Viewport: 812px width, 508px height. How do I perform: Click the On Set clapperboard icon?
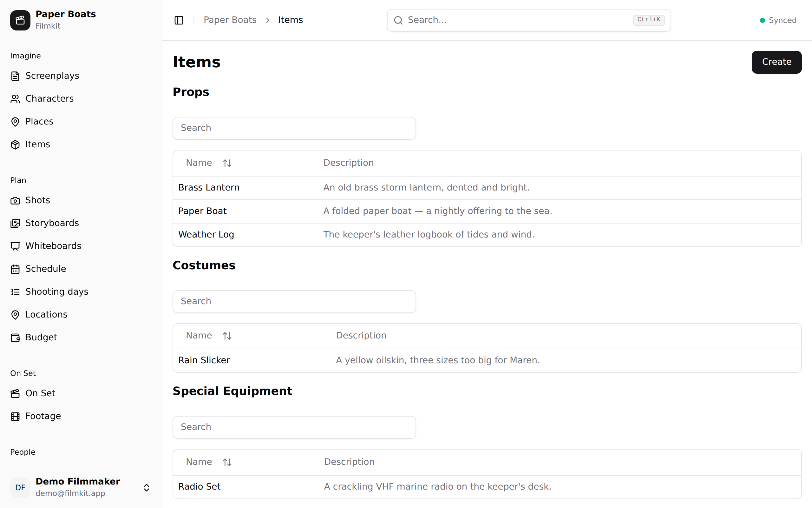(15, 393)
